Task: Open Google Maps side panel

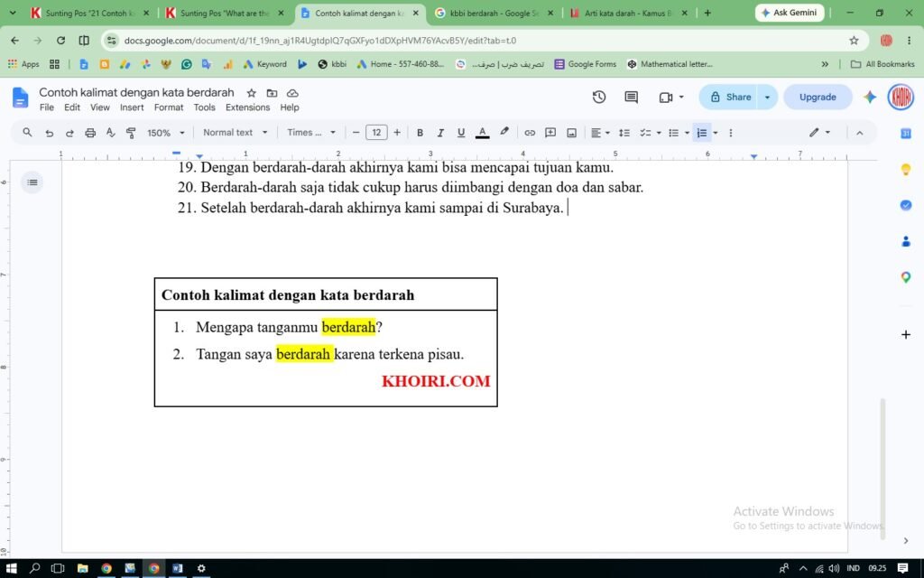Action: coord(906,277)
